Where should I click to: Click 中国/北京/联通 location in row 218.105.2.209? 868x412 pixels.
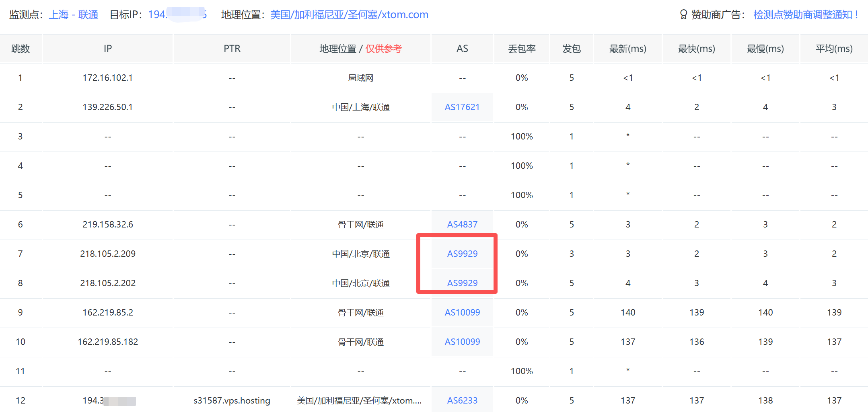(361, 254)
